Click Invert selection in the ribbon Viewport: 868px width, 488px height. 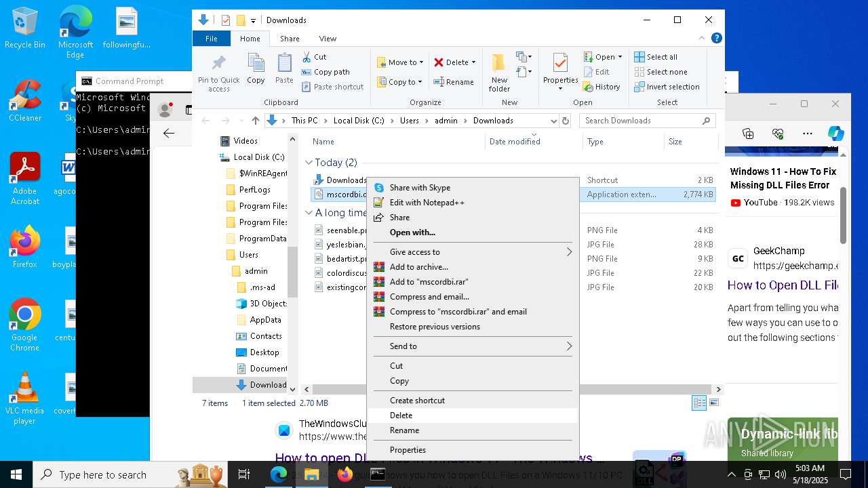[x=667, y=87]
